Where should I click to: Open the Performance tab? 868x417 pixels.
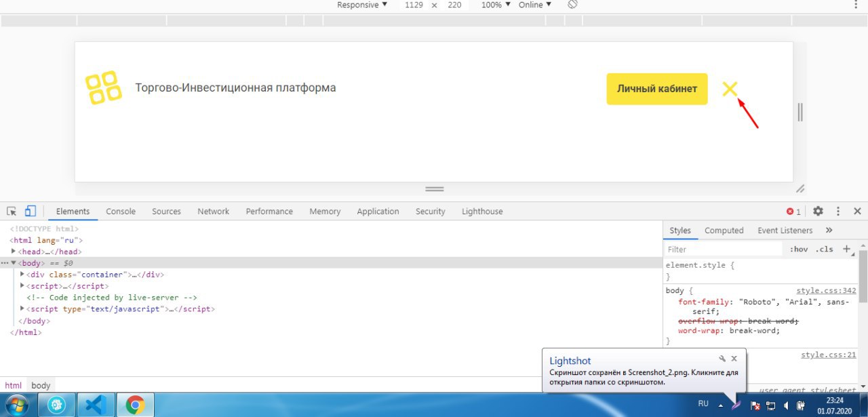tap(269, 212)
